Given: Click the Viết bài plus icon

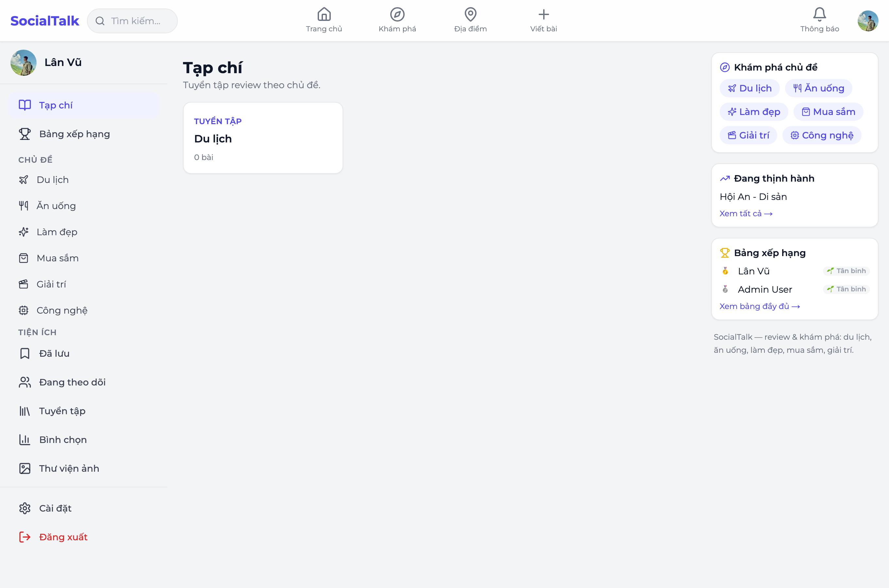Looking at the screenshot, I should [544, 14].
